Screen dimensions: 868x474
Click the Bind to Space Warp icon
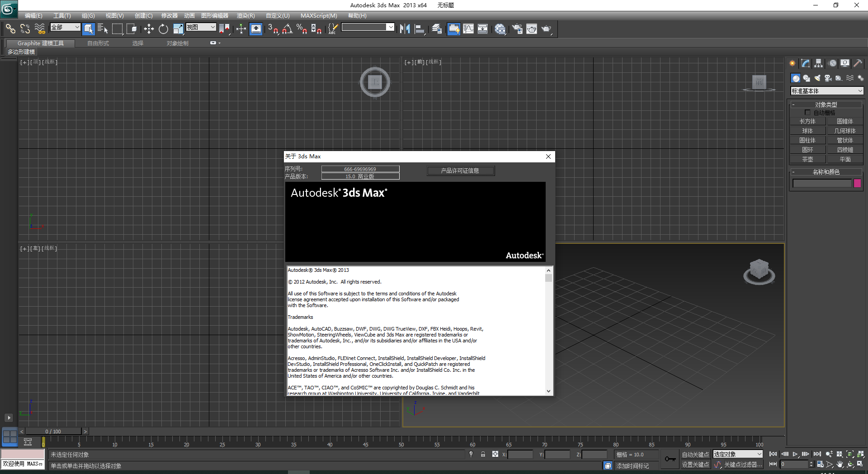click(x=40, y=29)
